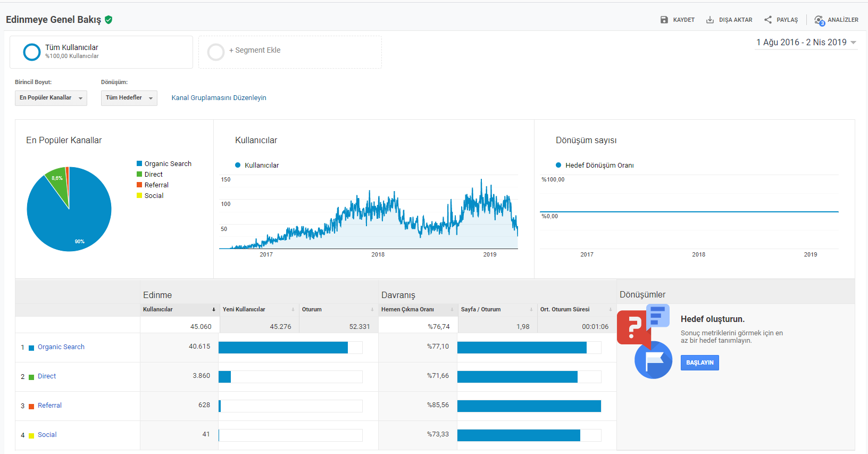868x454 pixels.
Task: Click the Paylaş share icon
Action: click(x=767, y=20)
